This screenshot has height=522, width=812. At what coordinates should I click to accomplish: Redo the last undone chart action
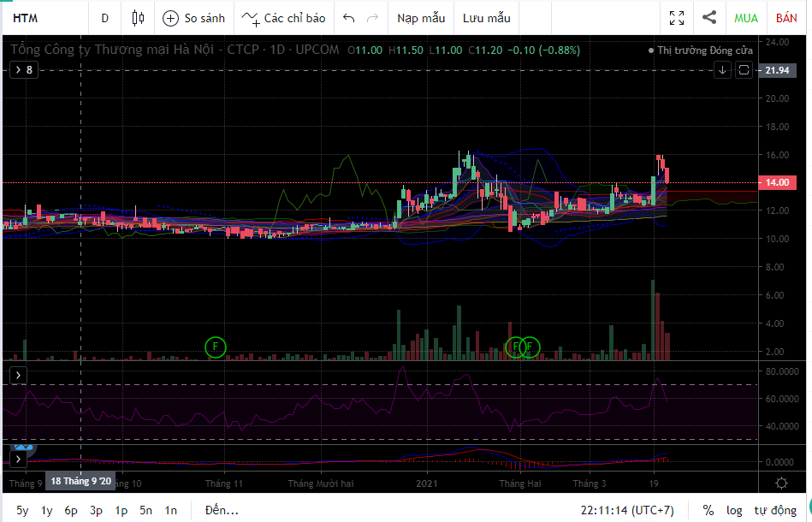click(372, 18)
